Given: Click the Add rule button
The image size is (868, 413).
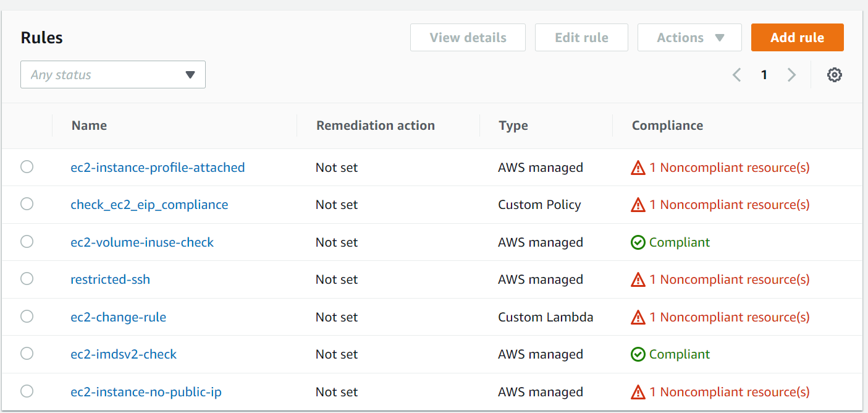Looking at the screenshot, I should 797,37.
